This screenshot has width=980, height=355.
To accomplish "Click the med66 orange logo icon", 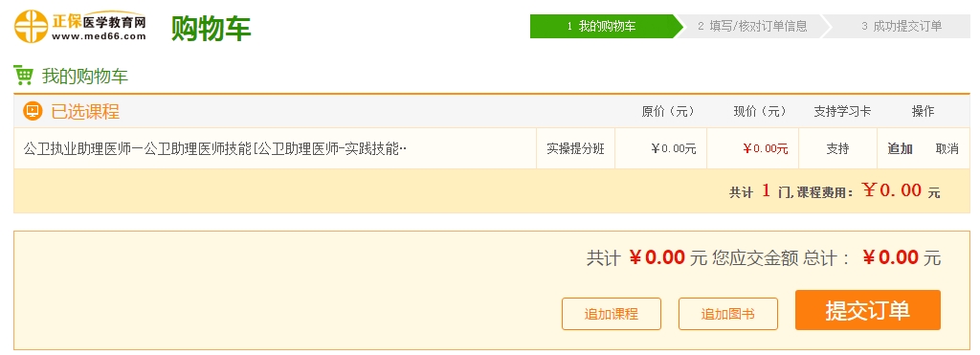I will 31,27.
